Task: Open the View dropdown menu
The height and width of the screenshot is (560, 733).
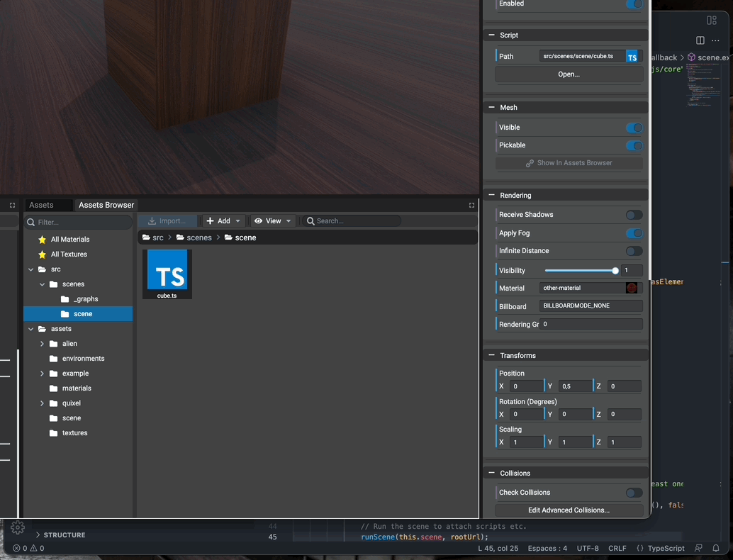Action: [x=273, y=220]
